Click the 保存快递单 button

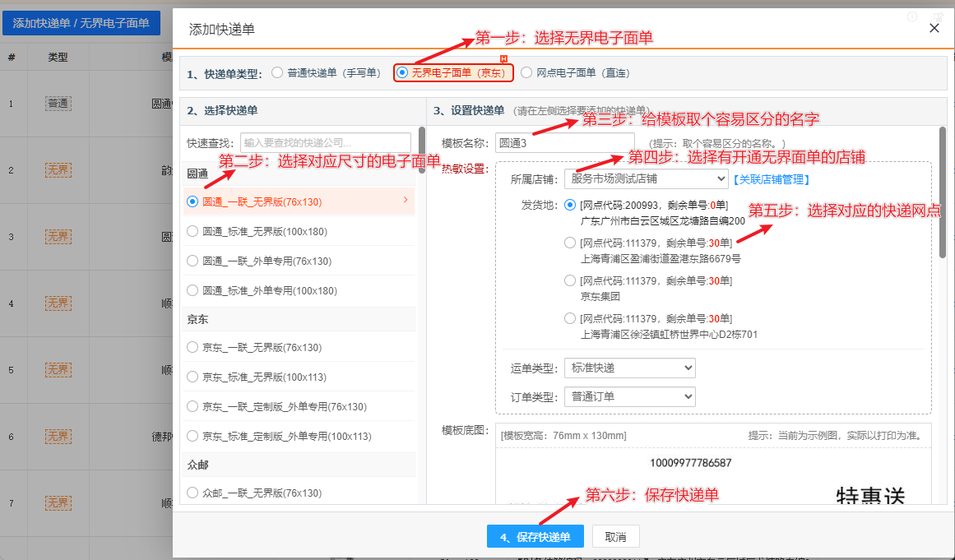[535, 537]
